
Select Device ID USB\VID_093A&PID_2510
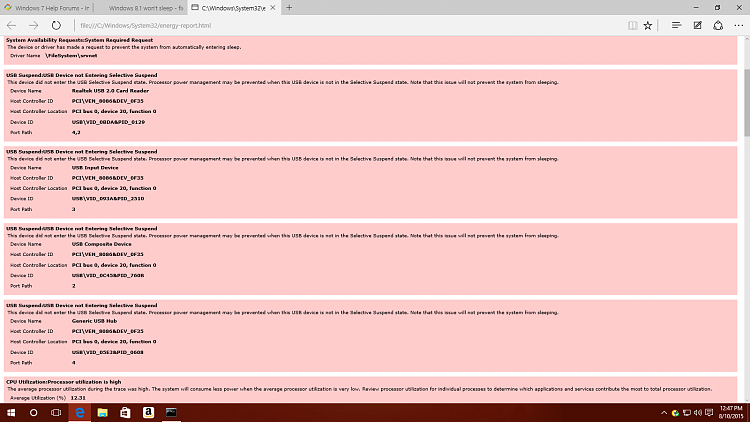tap(108, 199)
